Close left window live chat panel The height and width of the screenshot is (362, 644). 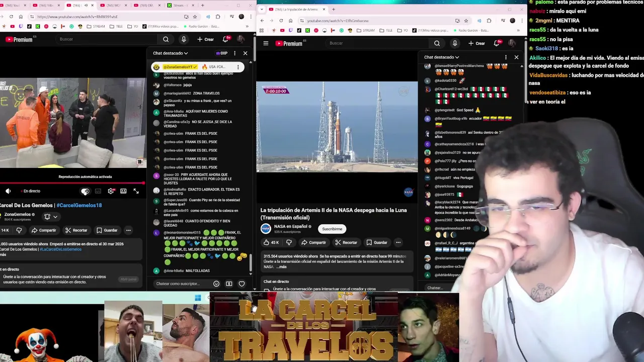(x=245, y=53)
